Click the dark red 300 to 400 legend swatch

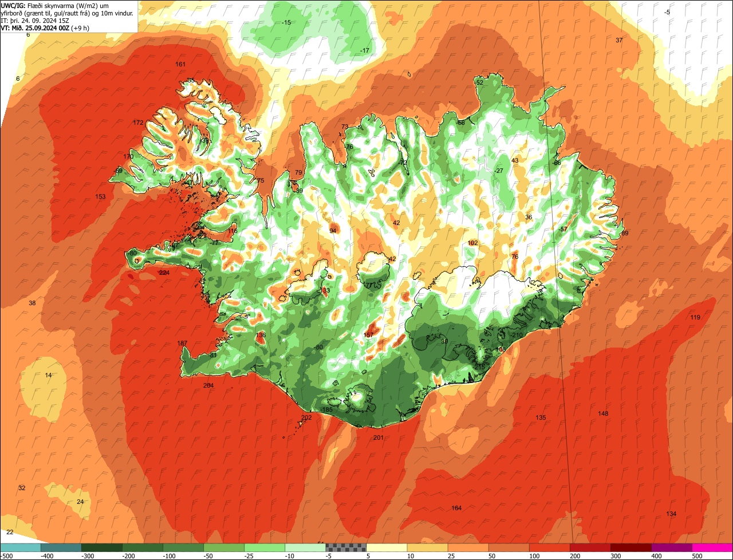[630, 547]
